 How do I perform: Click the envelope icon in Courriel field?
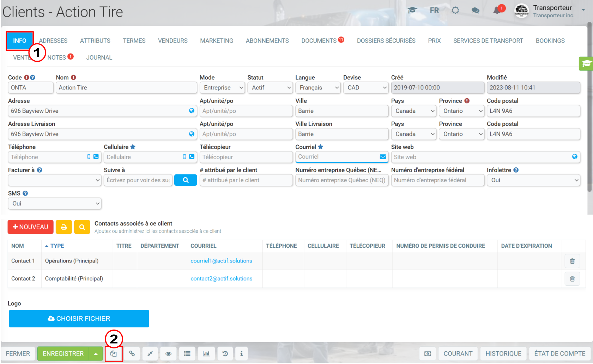click(x=383, y=157)
